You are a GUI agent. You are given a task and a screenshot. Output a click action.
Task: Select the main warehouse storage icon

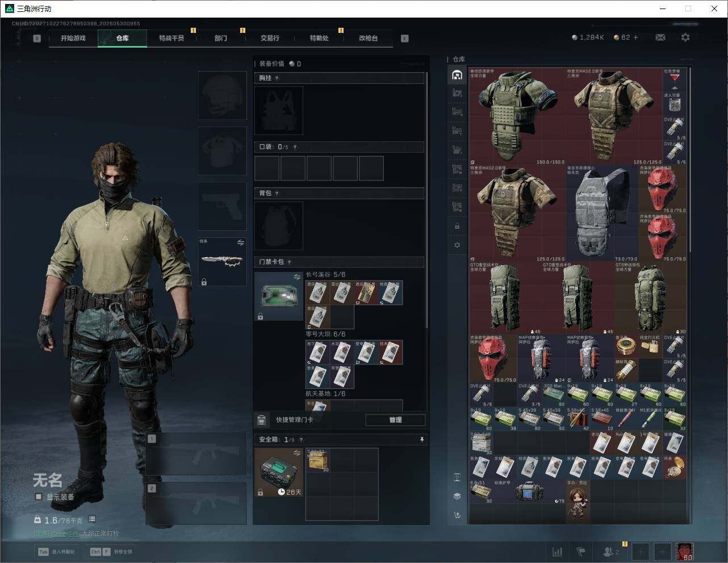point(457,75)
